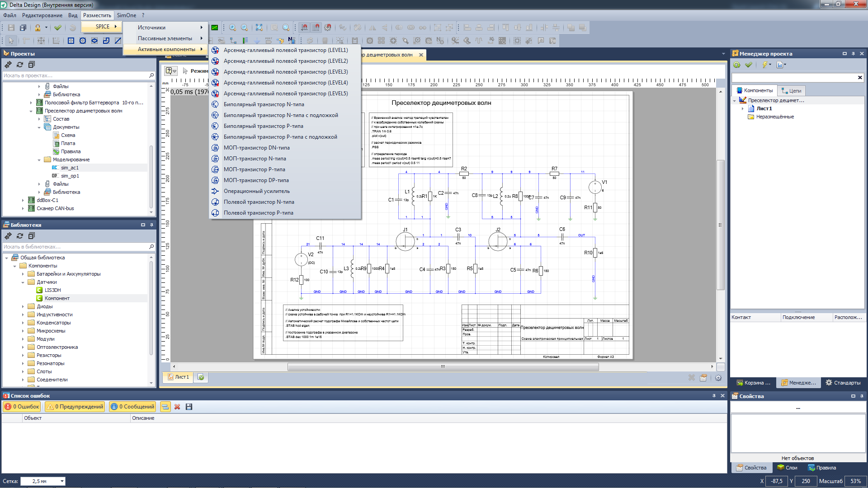Screen dimensions: 868x488
Task: Expand the Резисторы library folder
Action: tap(23, 355)
